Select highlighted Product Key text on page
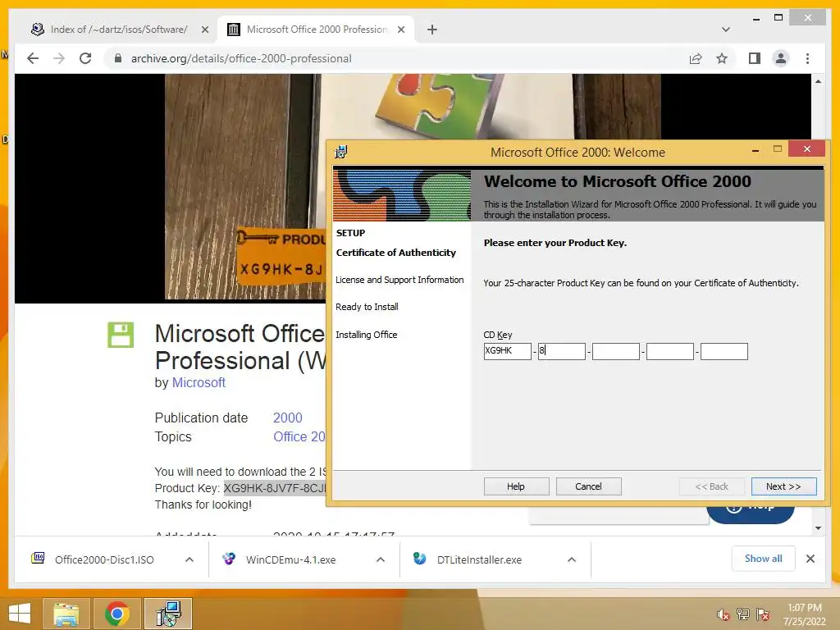The width and height of the screenshot is (840, 630). tap(274, 488)
